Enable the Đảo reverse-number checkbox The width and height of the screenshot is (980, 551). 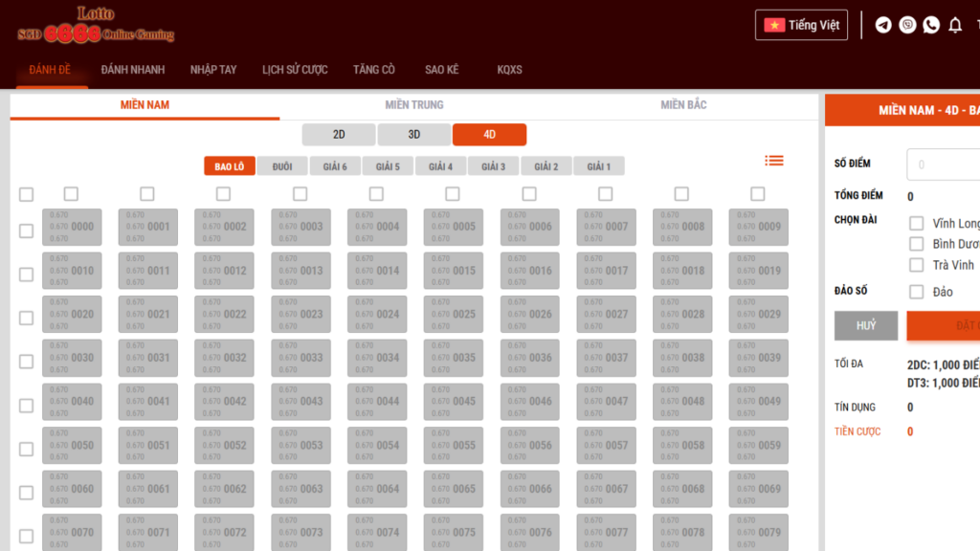point(916,292)
